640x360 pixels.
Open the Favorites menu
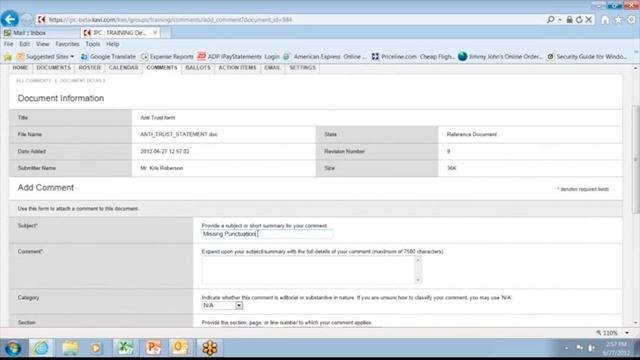click(67, 44)
